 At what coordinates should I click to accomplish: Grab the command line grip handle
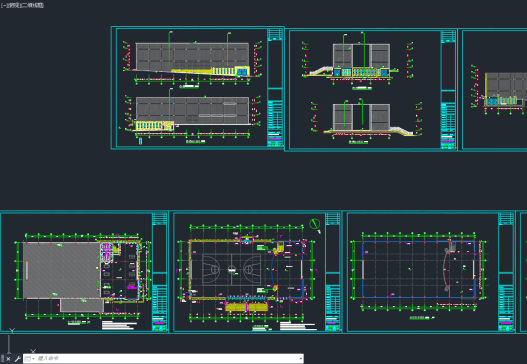pos(3,359)
